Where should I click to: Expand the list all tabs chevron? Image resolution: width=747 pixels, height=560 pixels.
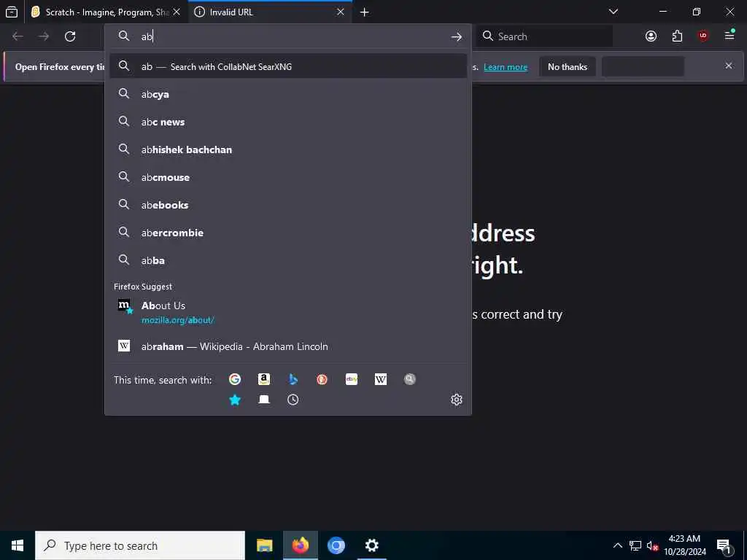(x=613, y=12)
